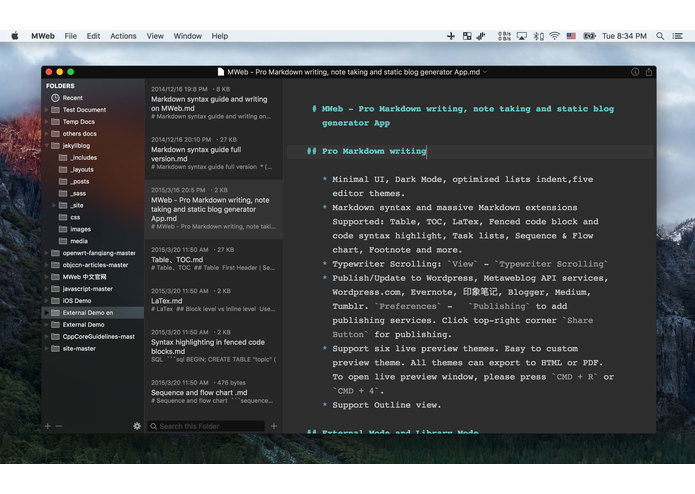Open the Notification Center list icon
This screenshot has width=695, height=494.
(x=677, y=36)
